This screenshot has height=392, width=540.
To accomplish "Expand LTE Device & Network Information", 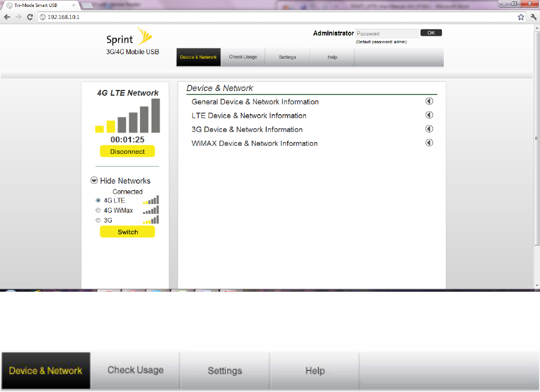I will click(x=429, y=115).
